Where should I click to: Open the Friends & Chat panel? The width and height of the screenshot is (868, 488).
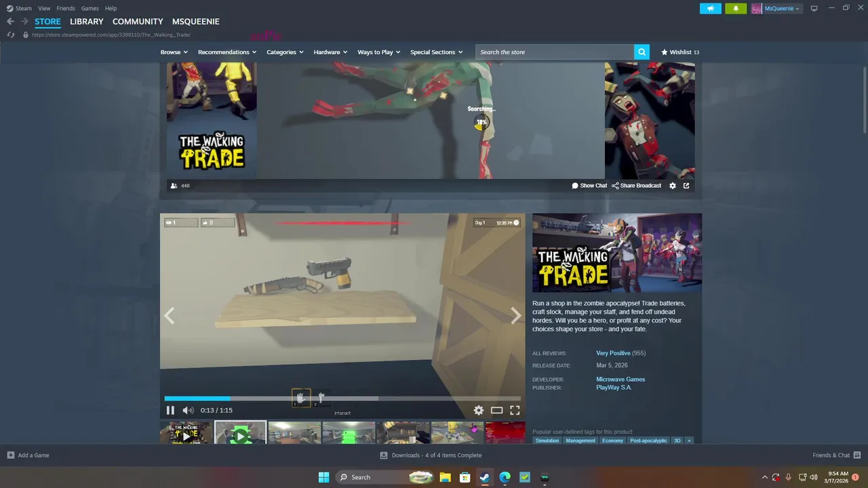pyautogui.click(x=836, y=455)
